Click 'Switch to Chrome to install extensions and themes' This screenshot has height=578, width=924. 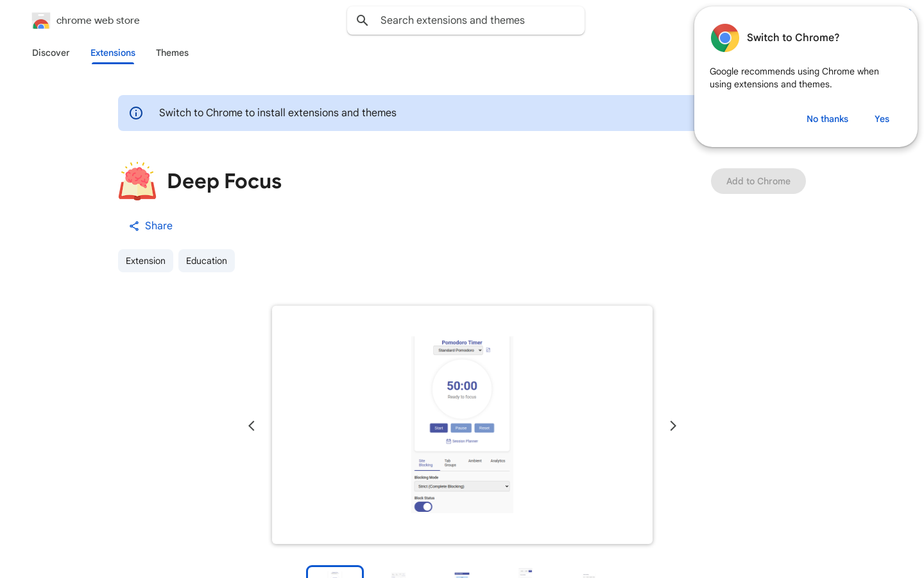(278, 113)
